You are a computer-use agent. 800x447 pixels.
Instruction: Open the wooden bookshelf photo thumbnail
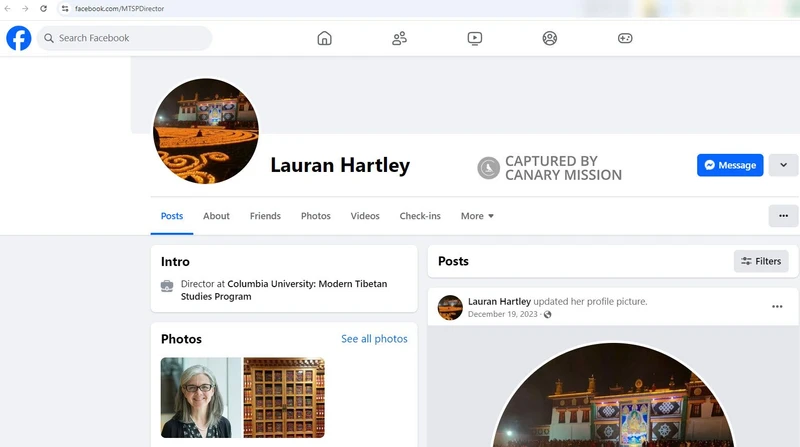284,398
